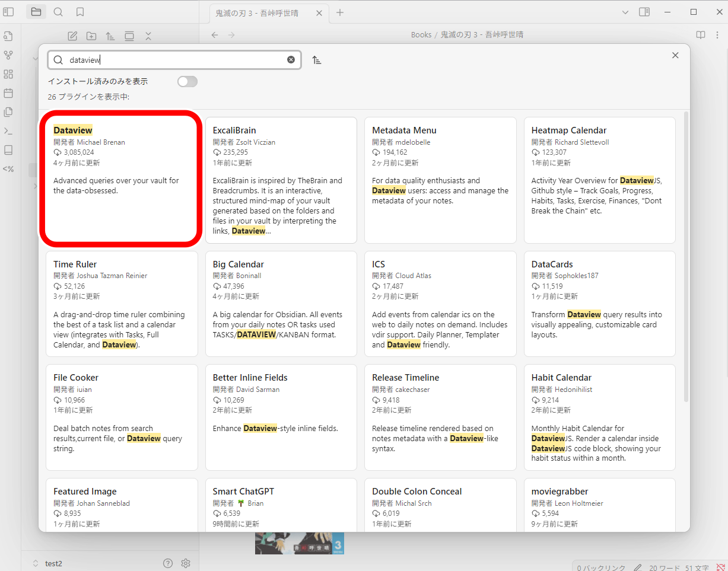This screenshot has width=728, height=571.
Task: Focus the plugin search input field
Action: (174, 60)
